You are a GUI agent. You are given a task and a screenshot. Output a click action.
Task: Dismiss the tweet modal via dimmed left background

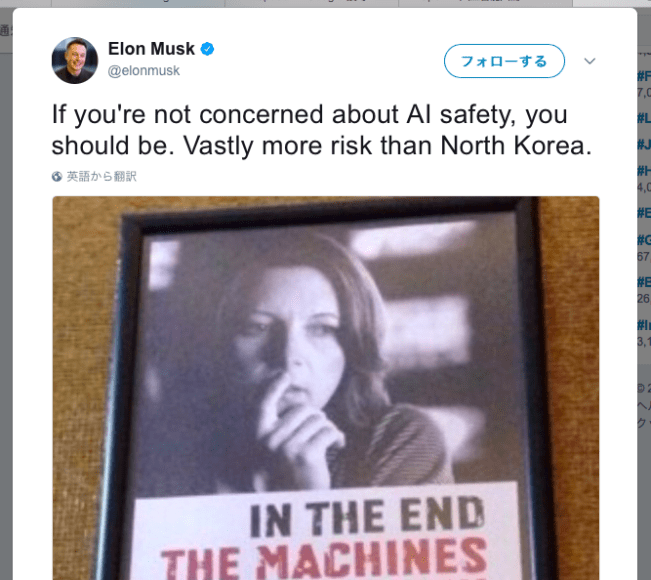6,291
